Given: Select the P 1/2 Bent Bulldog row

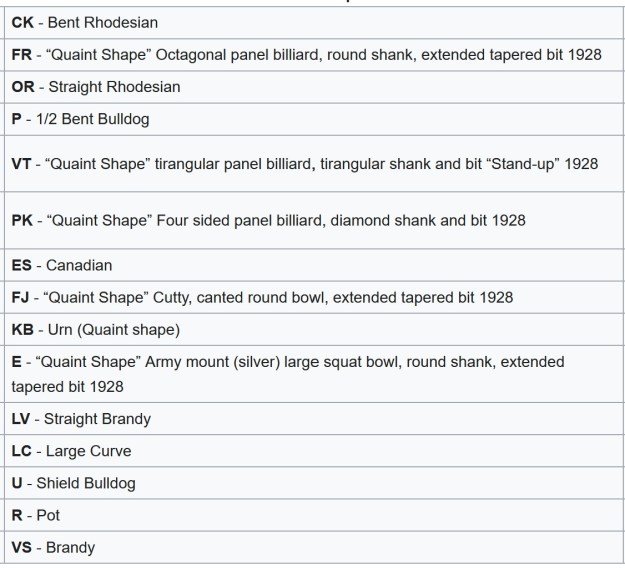Looking at the screenshot, I should [x=80, y=119].
